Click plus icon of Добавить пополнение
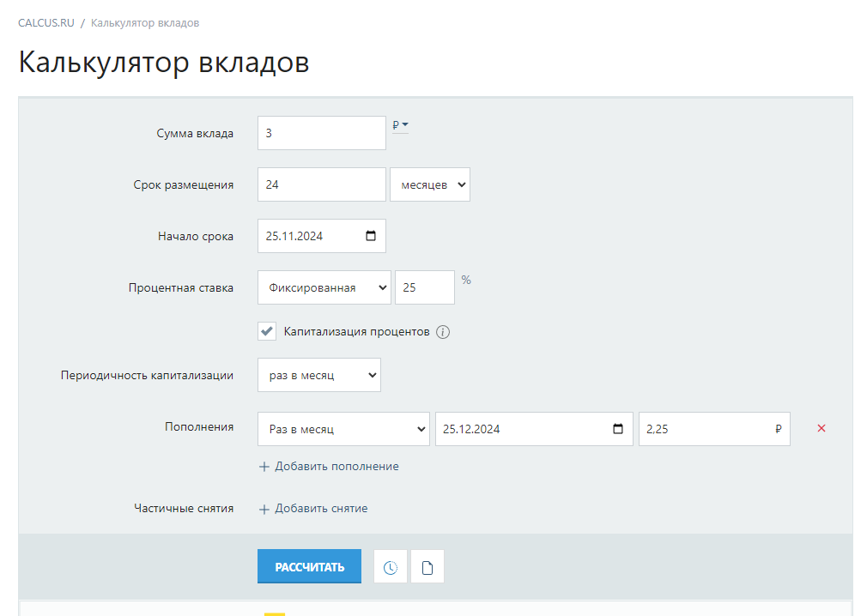 click(264, 467)
